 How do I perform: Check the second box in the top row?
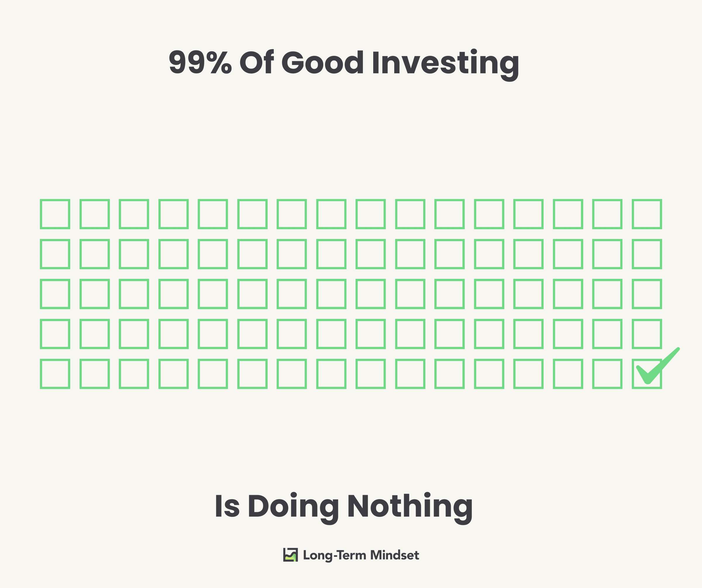[x=94, y=214]
